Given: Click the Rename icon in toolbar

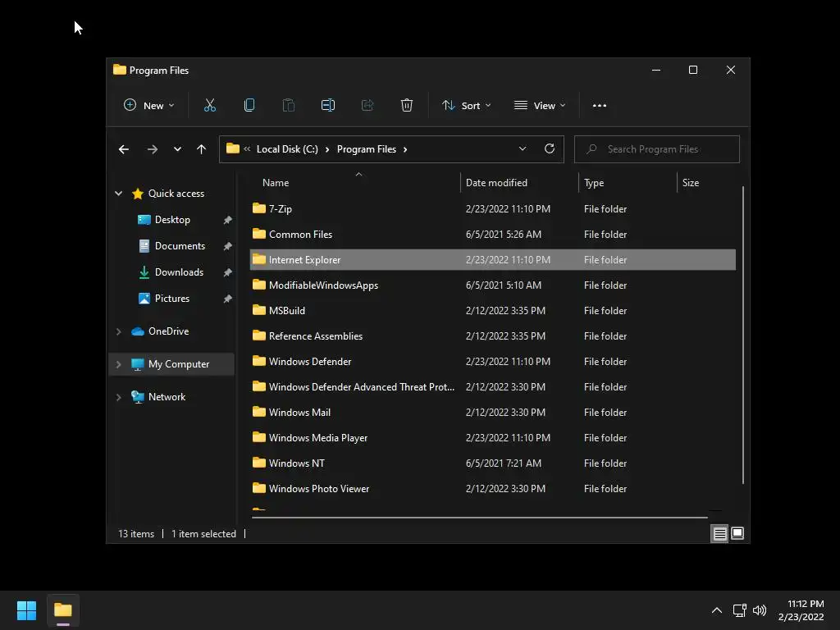Looking at the screenshot, I should (x=328, y=106).
